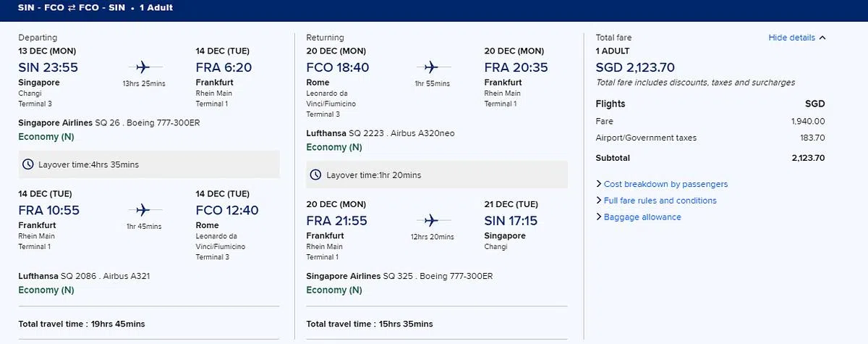868x344 pixels.
Task: Click the Lufthansa SQ 2086 flight info
Action: pos(84,276)
